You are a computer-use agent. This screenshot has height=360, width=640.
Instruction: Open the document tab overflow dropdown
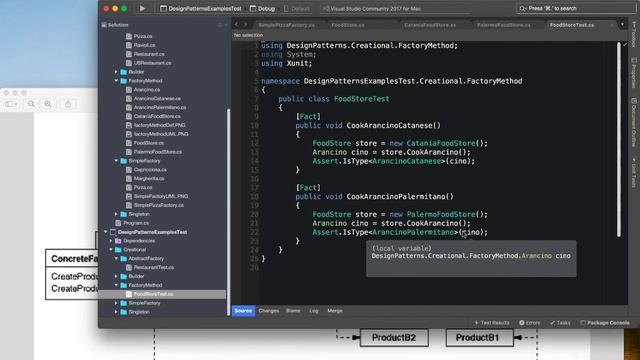(x=622, y=24)
